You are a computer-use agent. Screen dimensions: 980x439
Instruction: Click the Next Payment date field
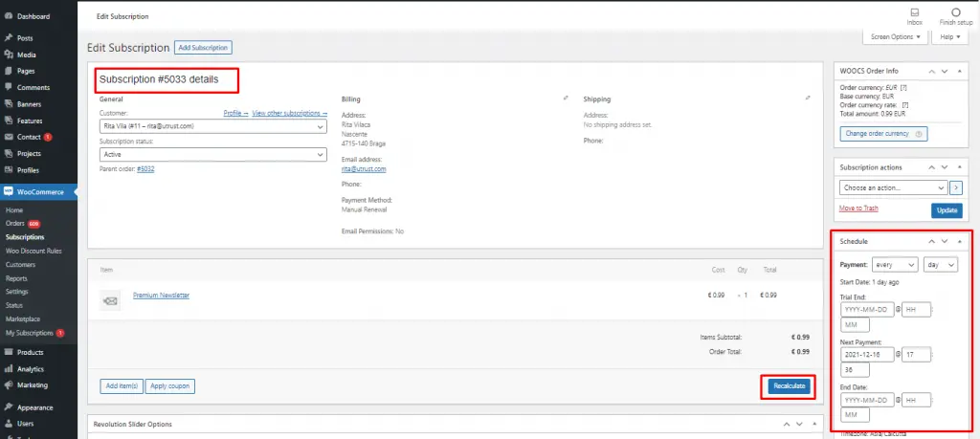[867, 354]
